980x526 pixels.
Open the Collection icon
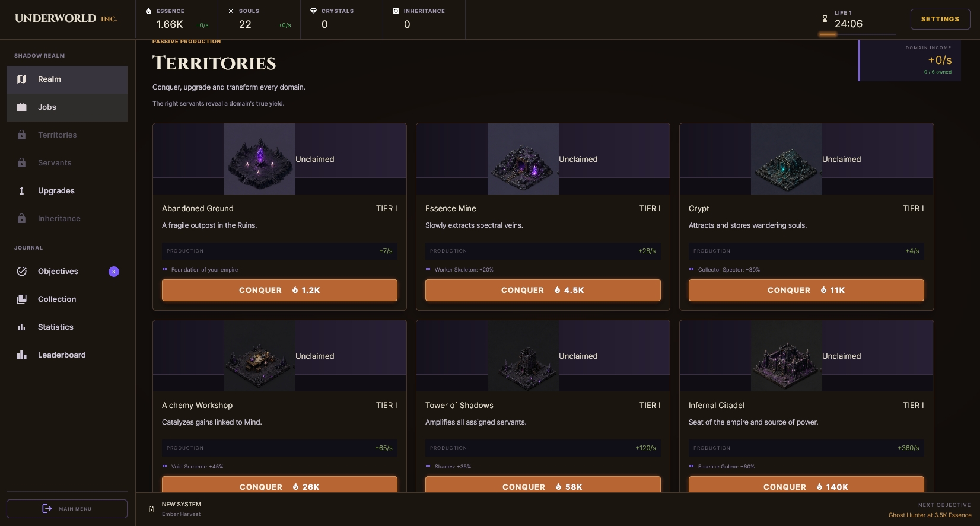click(22, 299)
